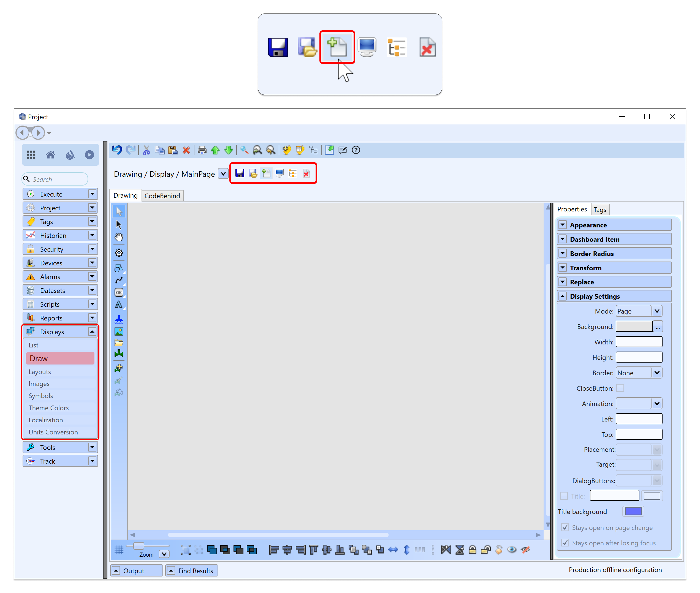Image resolution: width=700 pixels, height=593 pixels.
Task: Open Layouts under Displays
Action: (40, 372)
